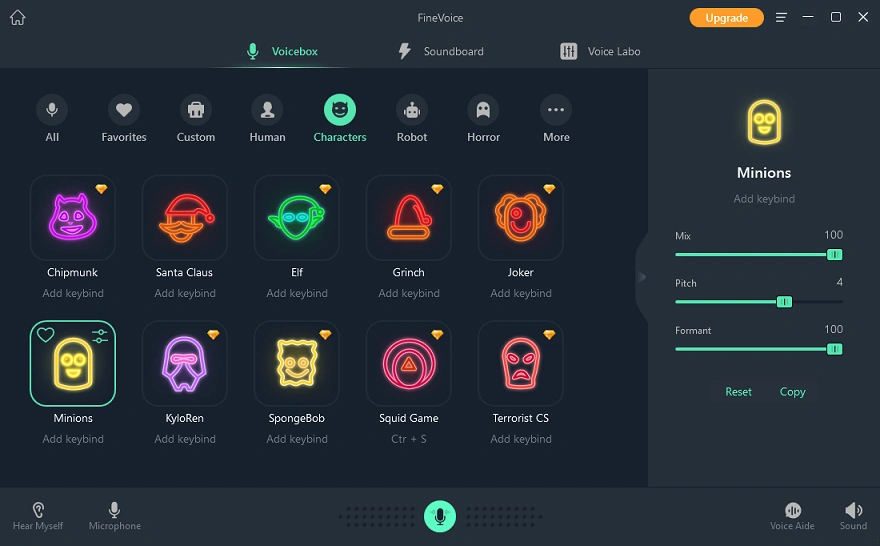Add keybind under Terrorist CS
Screen dimensions: 880x546
point(521,439)
